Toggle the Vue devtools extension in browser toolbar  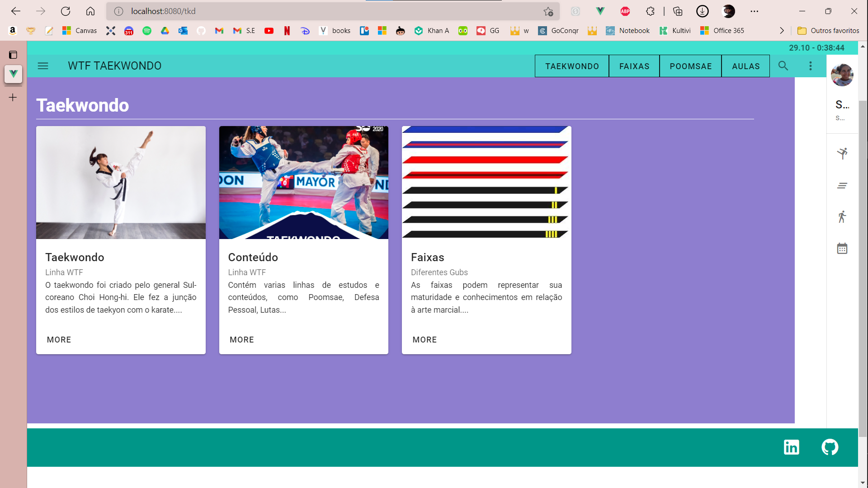point(600,11)
